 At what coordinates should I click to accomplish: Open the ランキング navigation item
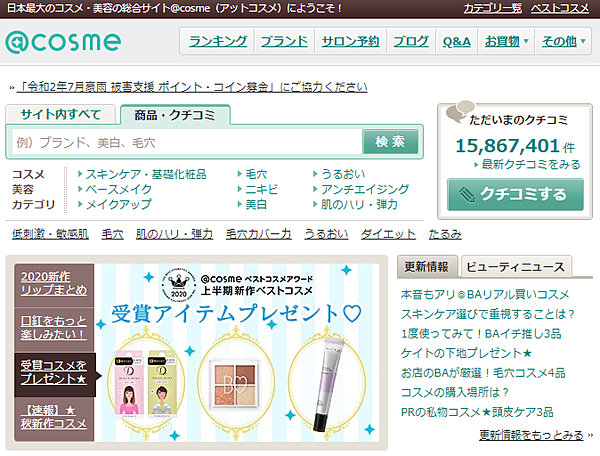(x=217, y=41)
